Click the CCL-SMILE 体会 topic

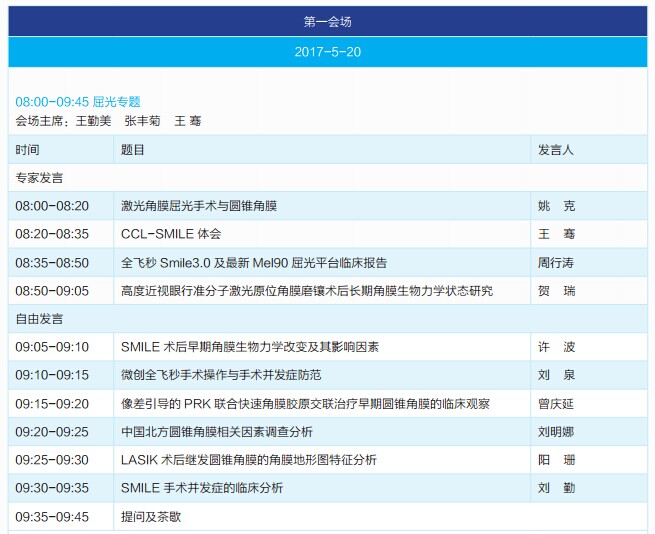coord(171,234)
